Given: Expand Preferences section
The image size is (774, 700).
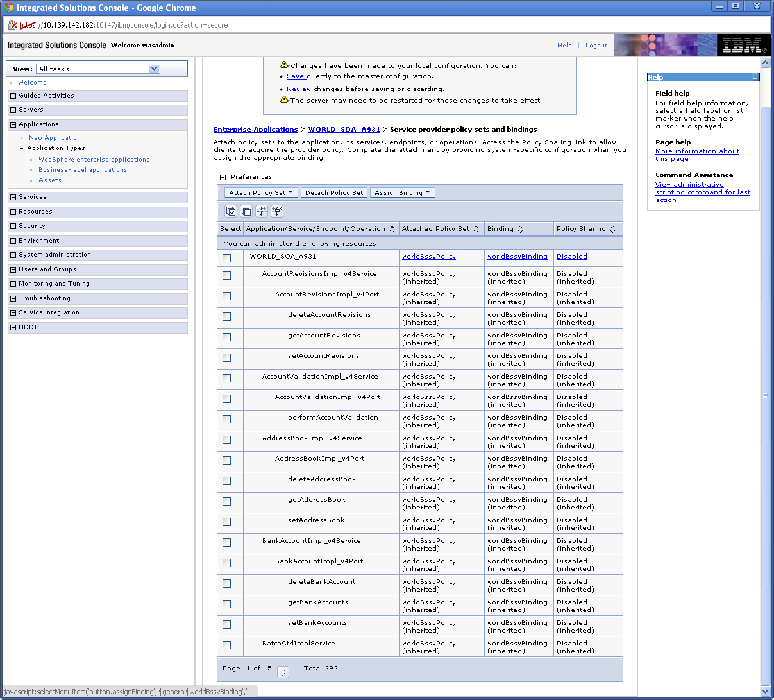Looking at the screenshot, I should [223, 177].
